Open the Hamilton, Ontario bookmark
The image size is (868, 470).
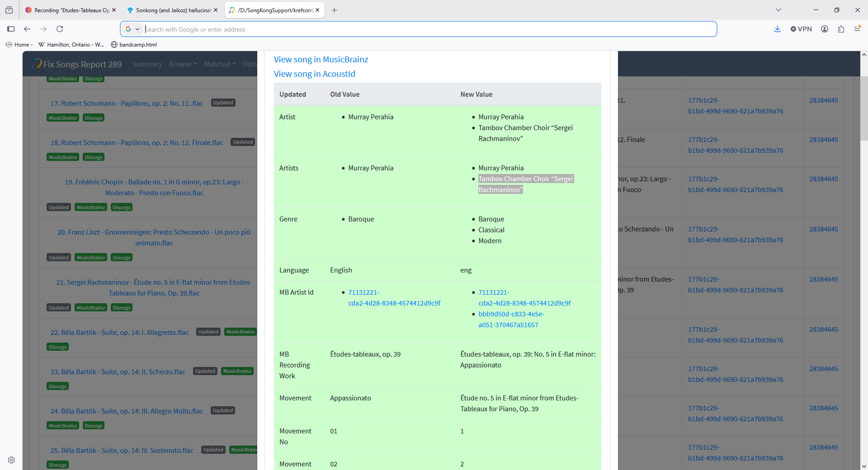71,44
